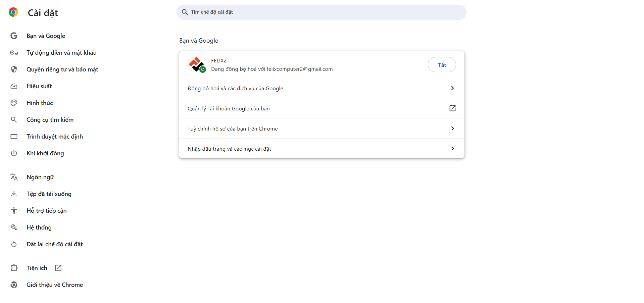Turn off sync with the Tắt button
This screenshot has height=303, width=644.
coord(442,65)
